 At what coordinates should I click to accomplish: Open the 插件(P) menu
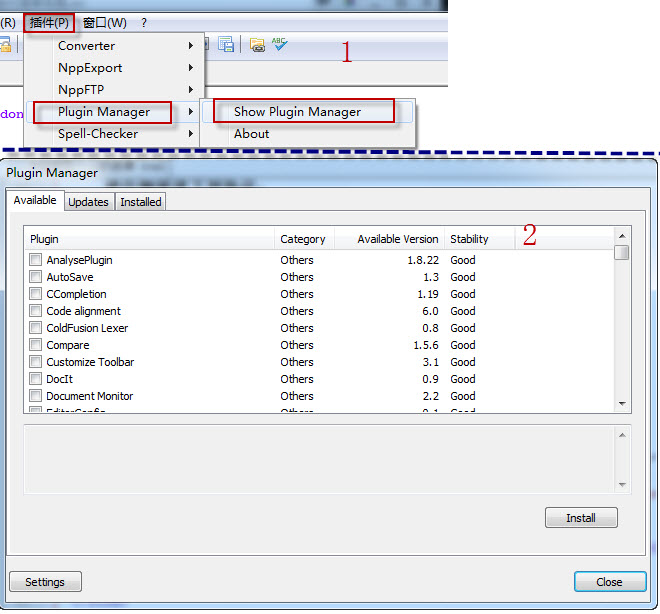[x=49, y=23]
